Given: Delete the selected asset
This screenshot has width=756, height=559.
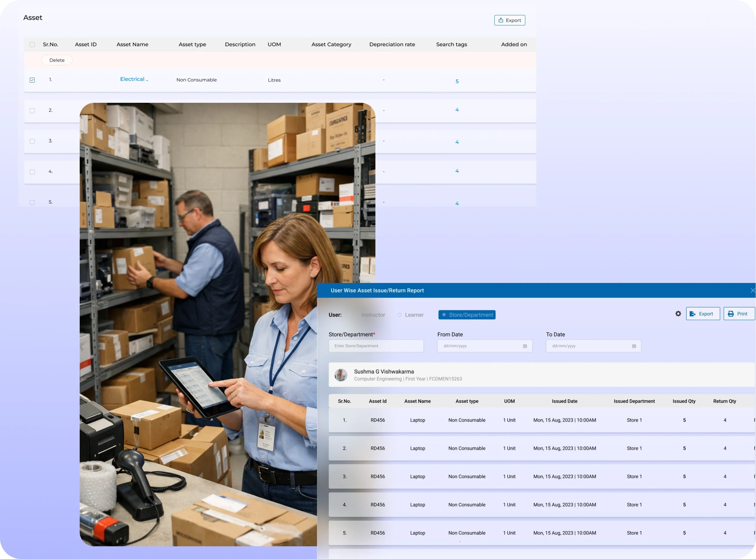Looking at the screenshot, I should point(57,60).
